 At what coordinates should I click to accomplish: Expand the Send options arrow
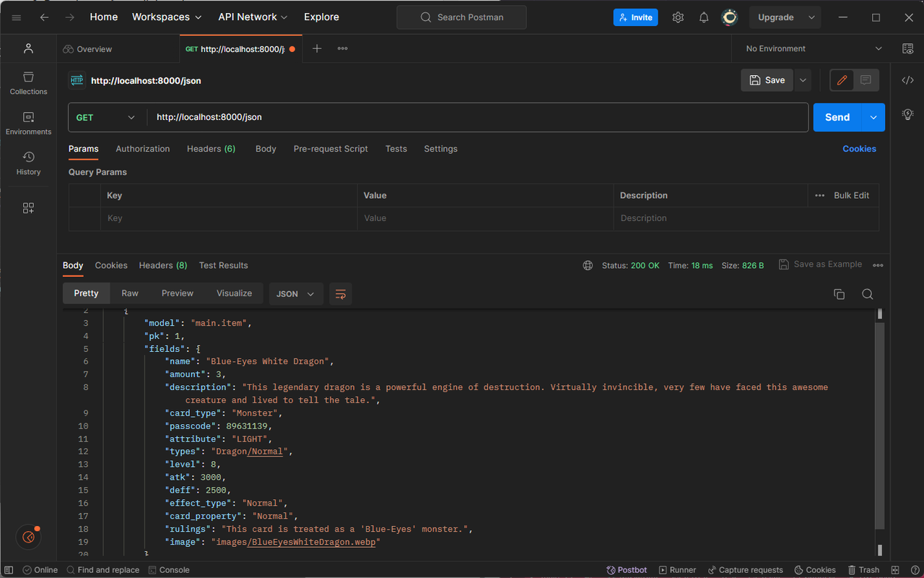click(873, 117)
